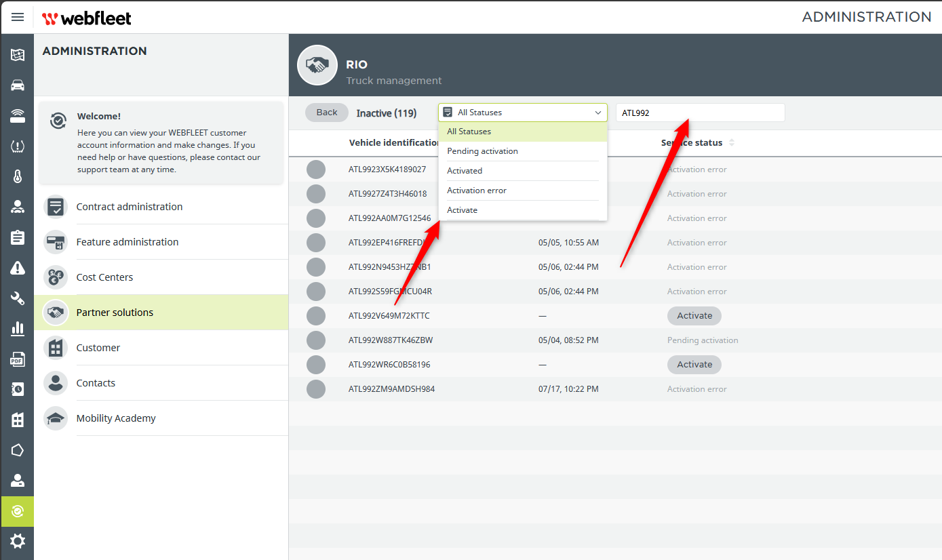Open Cost Centers section

(161, 277)
